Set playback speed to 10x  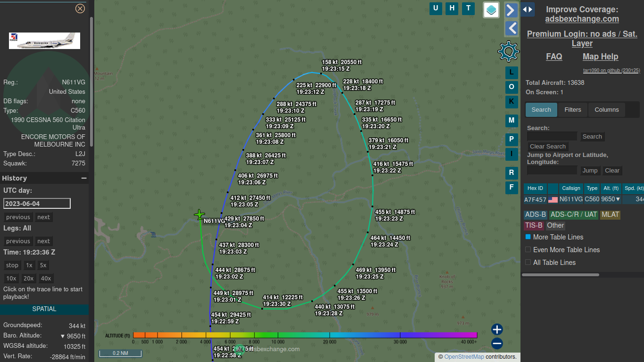click(11, 279)
